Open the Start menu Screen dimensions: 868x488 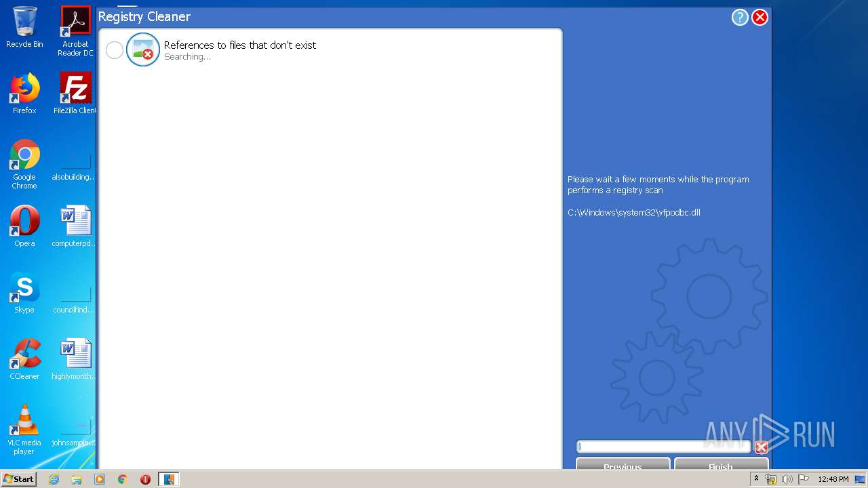point(19,479)
